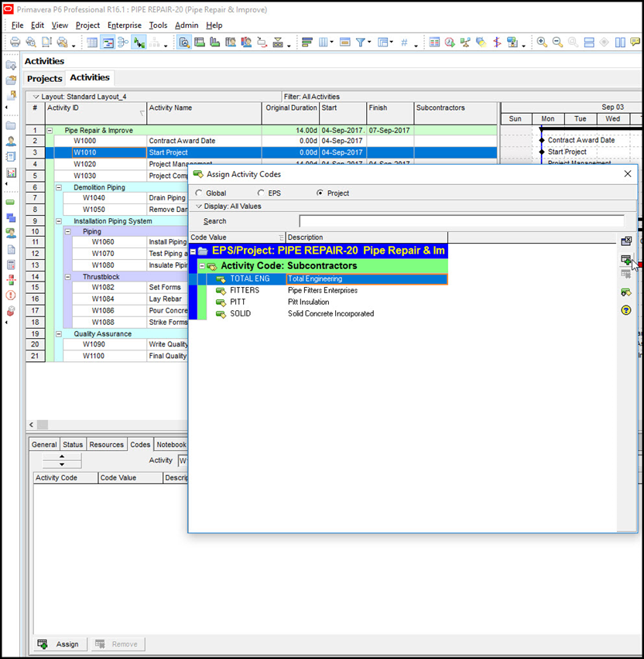Click the left scroll arrow of activity table

[x=31, y=425]
